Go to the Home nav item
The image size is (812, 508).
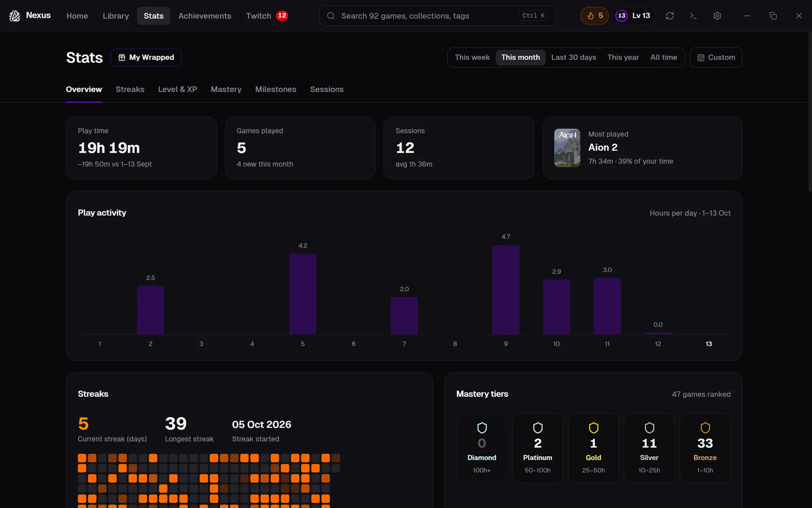77,16
